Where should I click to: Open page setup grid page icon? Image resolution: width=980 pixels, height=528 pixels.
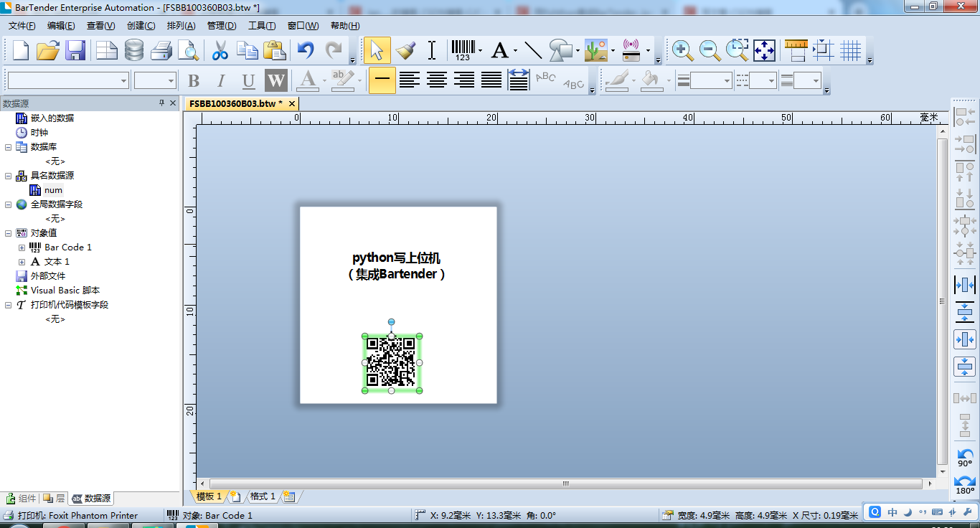(x=107, y=50)
